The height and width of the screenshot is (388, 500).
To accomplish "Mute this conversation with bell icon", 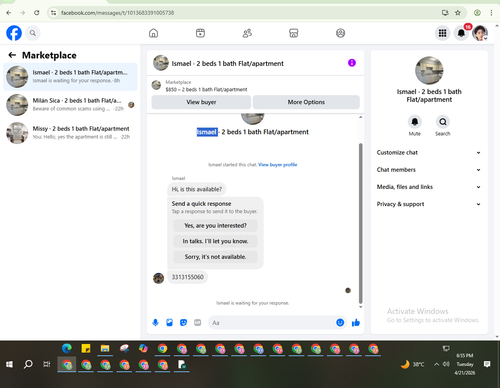I will (415, 122).
